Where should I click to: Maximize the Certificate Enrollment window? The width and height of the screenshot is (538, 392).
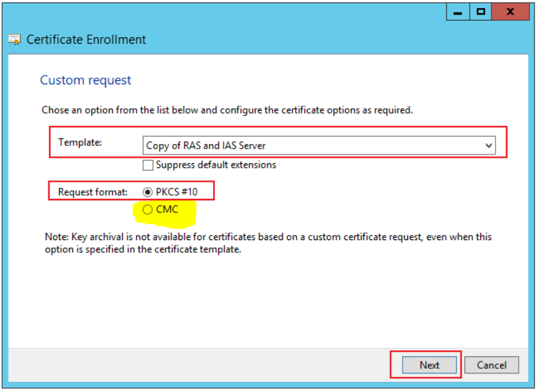tap(480, 12)
